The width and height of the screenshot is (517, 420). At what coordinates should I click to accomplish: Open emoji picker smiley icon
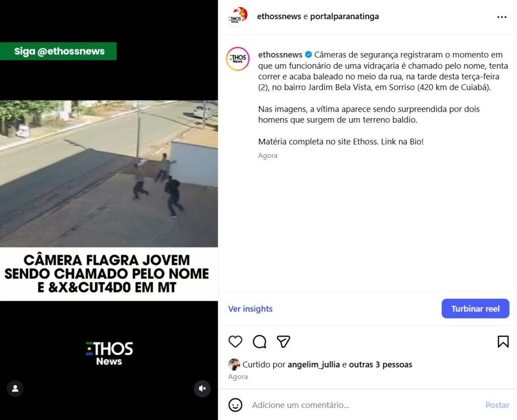(235, 405)
